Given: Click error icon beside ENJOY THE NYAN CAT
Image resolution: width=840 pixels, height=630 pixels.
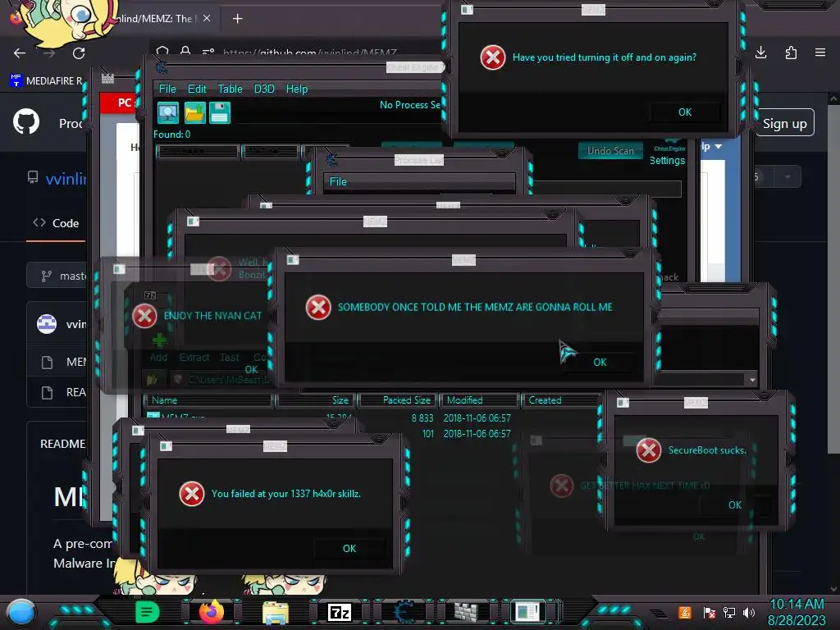Looking at the screenshot, I should click(x=144, y=316).
